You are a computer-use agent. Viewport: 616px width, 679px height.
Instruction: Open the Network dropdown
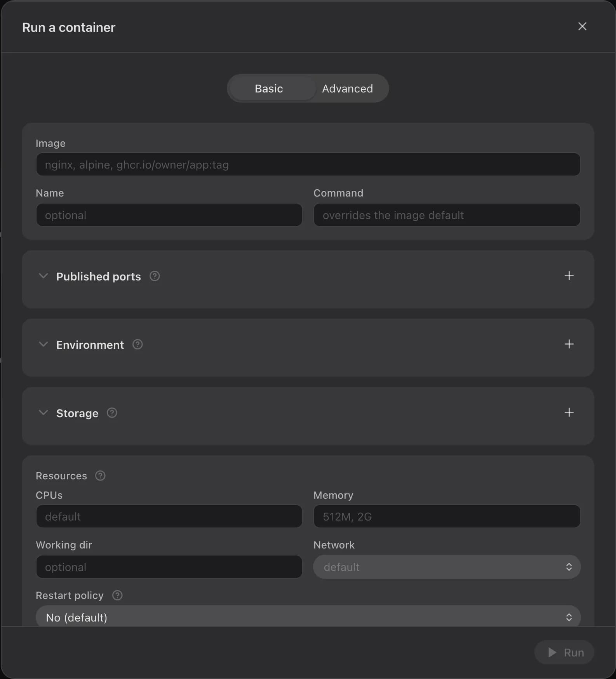pos(447,567)
